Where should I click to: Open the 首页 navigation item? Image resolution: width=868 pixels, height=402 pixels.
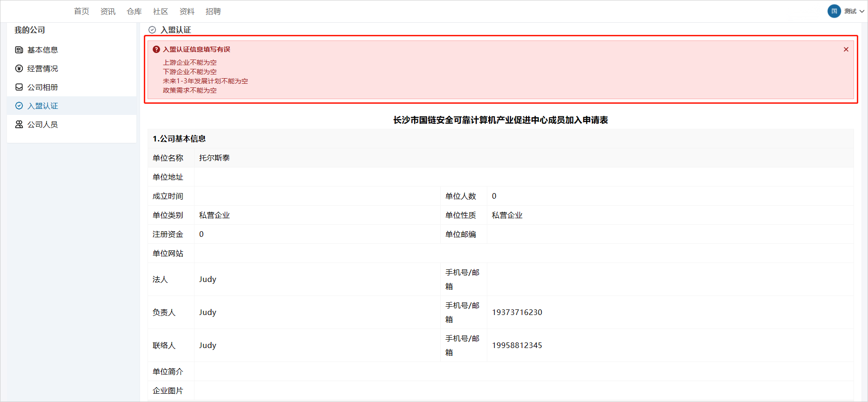tap(81, 11)
